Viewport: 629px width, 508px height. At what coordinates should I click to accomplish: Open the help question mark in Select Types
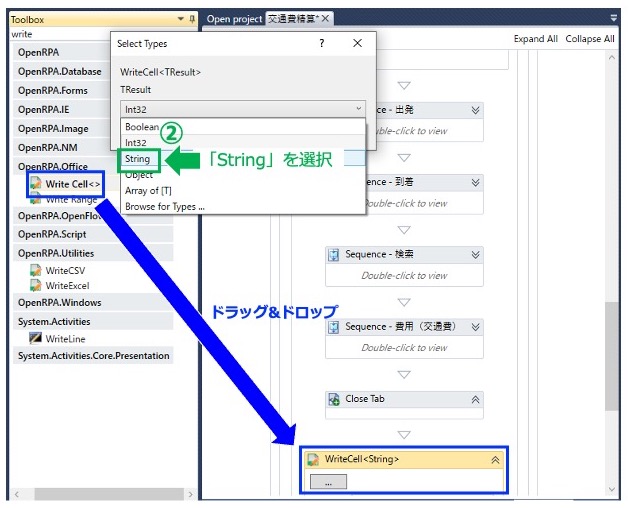322,43
